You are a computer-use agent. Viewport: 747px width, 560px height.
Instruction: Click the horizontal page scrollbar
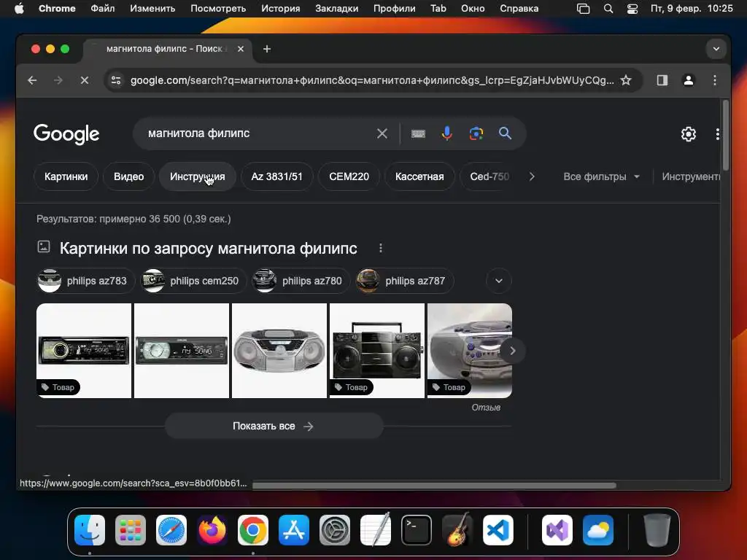click(x=434, y=486)
